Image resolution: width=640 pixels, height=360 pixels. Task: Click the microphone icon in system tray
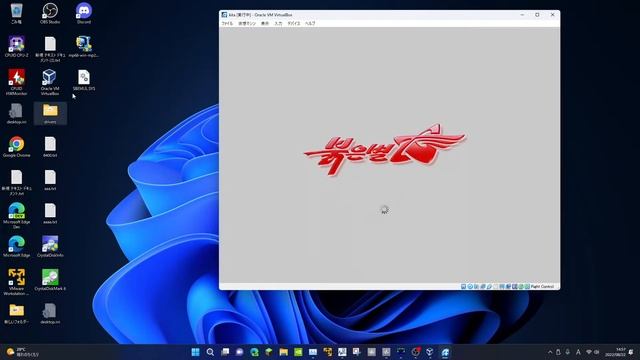[567, 352]
